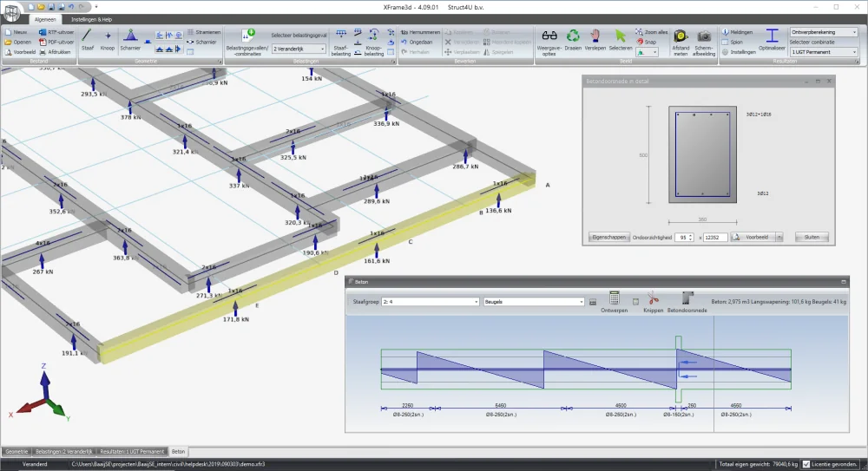
Task: Click the 12352 input field
Action: 714,238
